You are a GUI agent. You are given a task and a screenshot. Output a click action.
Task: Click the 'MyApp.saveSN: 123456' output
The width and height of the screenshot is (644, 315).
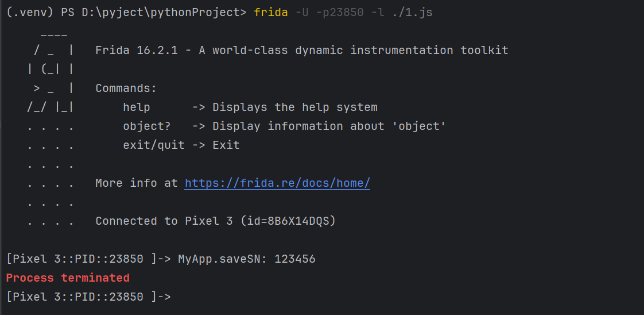tap(247, 259)
